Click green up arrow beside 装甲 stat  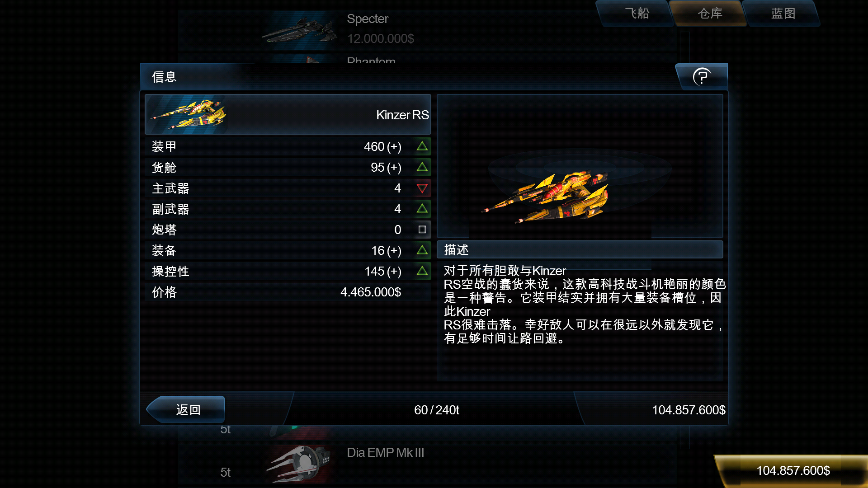click(422, 146)
